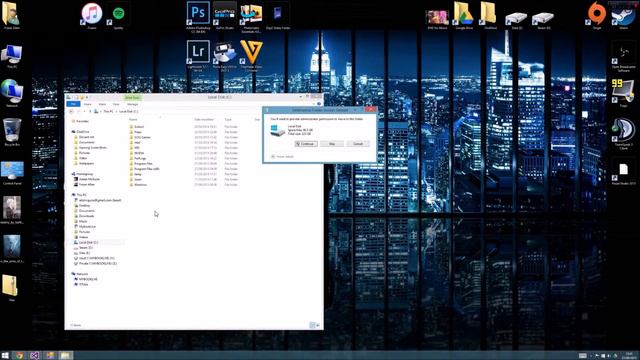Select Local Disk (C:) in navigation pane
The image size is (640, 360).
click(x=89, y=242)
